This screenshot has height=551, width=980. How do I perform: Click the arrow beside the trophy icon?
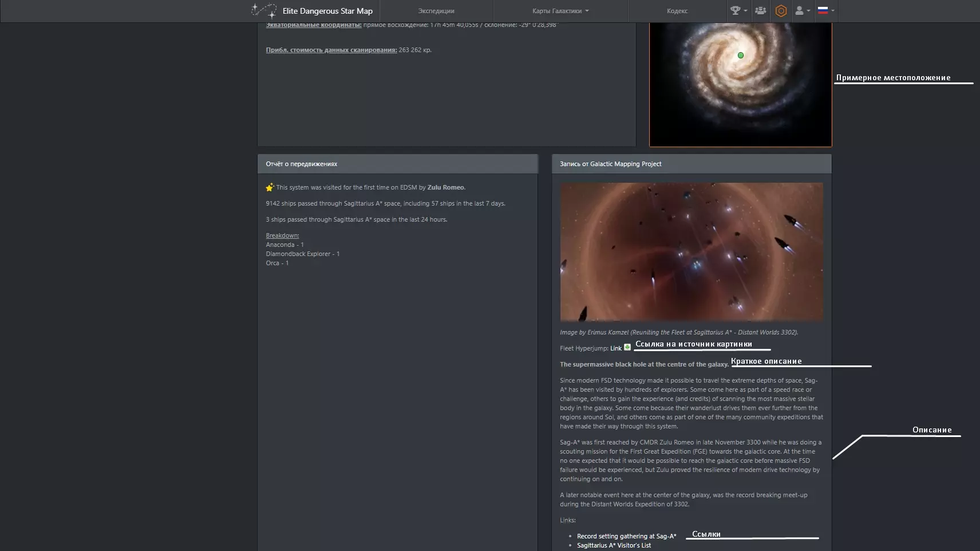(x=745, y=11)
